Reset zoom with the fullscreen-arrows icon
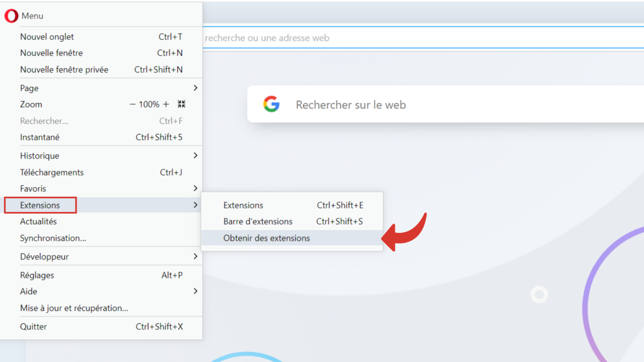The width and height of the screenshot is (644, 362). [181, 104]
